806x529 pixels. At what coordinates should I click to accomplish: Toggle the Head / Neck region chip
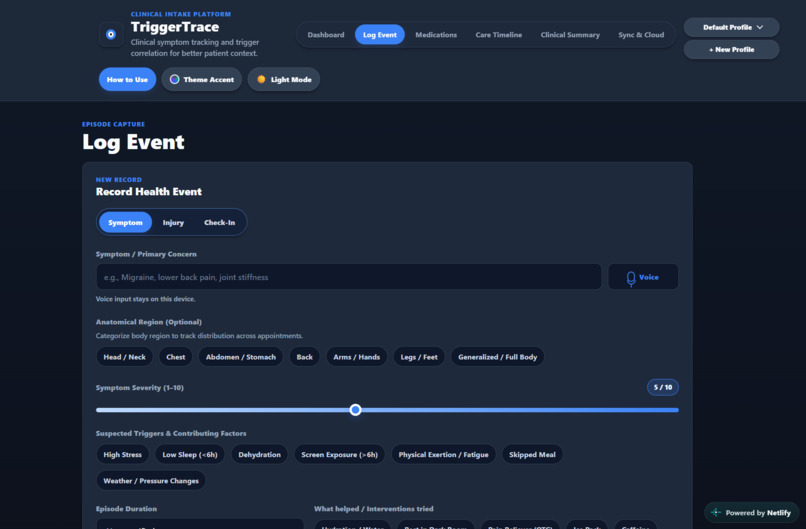click(x=124, y=357)
